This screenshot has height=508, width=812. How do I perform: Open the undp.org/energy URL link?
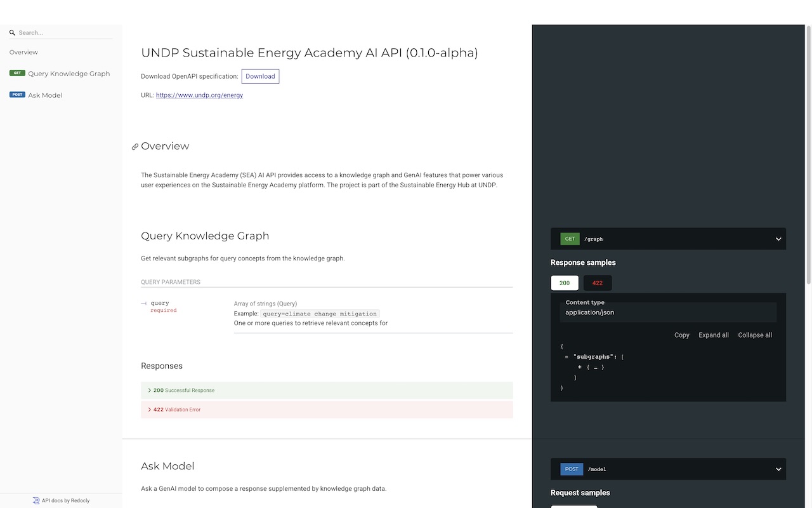click(x=199, y=95)
